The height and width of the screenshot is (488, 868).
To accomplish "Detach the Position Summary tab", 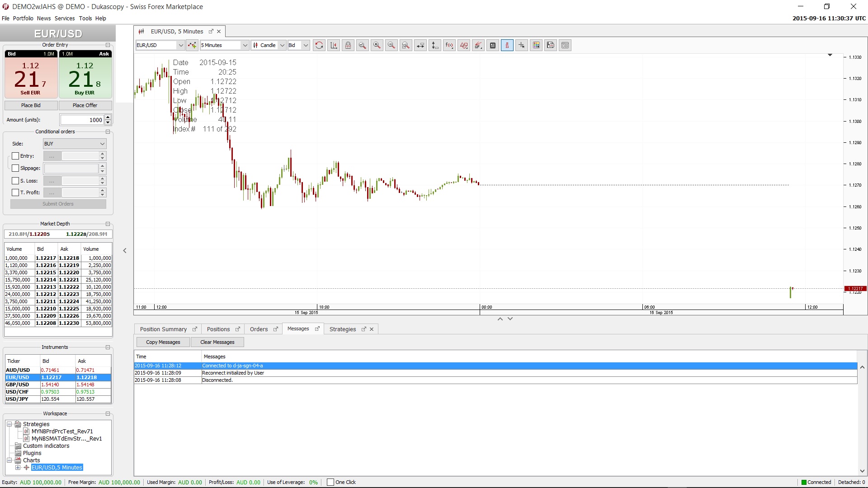I will 195,329.
